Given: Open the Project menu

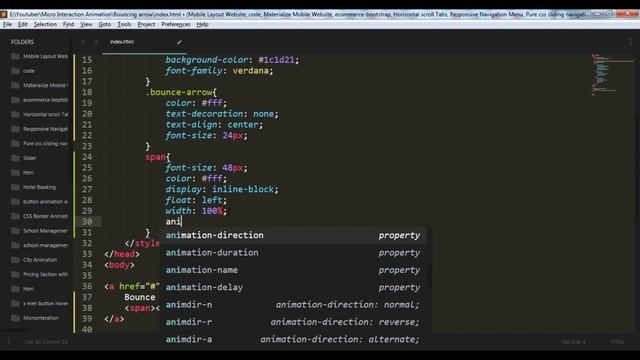Looking at the screenshot, I should pyautogui.click(x=146, y=24).
